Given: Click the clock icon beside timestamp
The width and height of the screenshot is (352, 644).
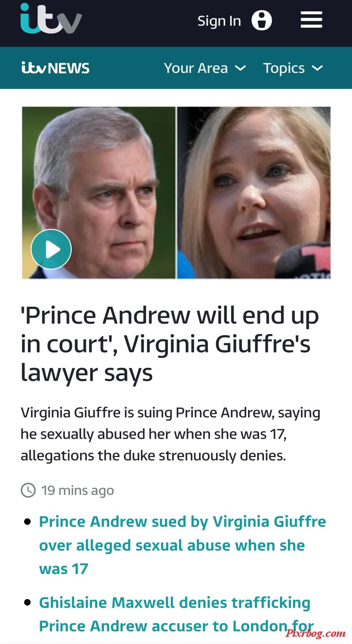Looking at the screenshot, I should (28, 490).
